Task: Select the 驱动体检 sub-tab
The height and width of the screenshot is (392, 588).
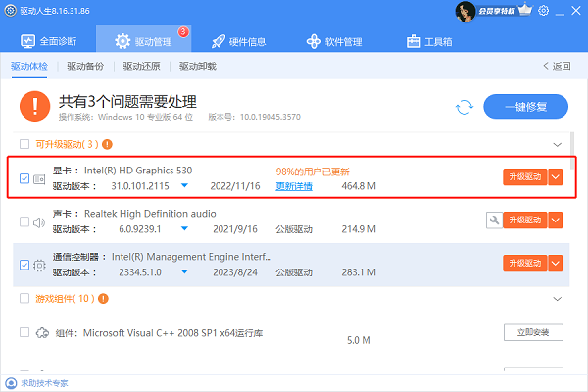Action: click(x=29, y=67)
